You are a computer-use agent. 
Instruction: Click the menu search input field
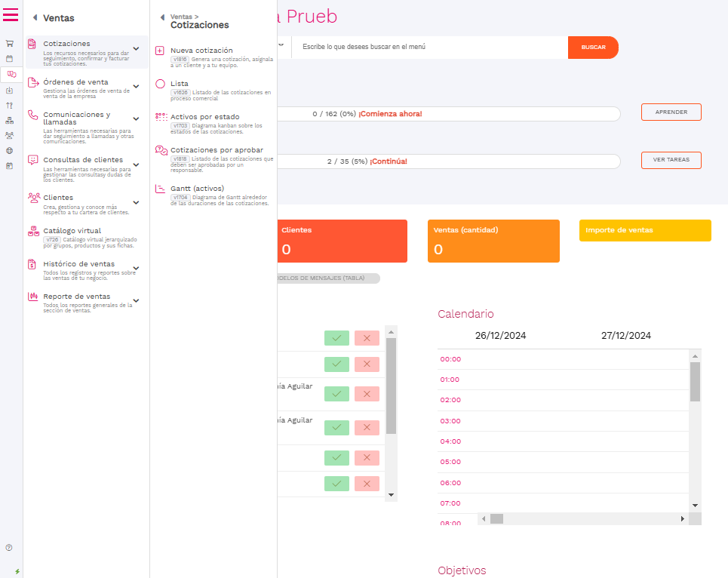tap(429, 47)
